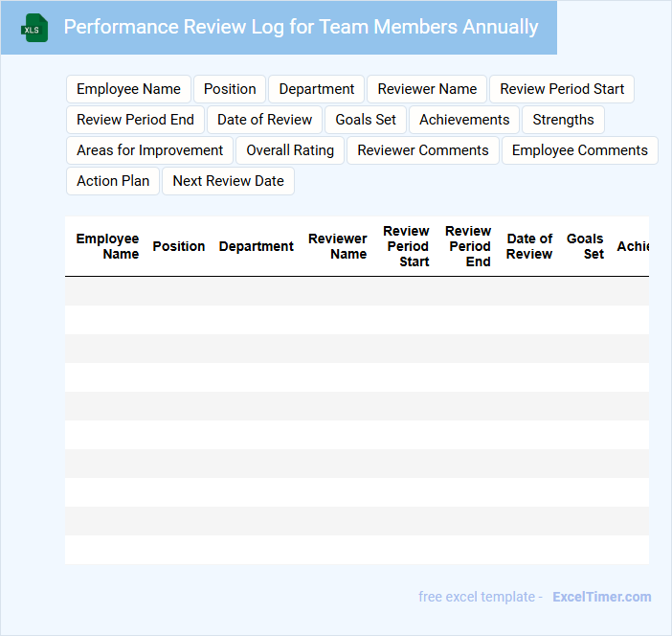Image resolution: width=672 pixels, height=636 pixels.
Task: Select the Department tag
Action: [316, 89]
